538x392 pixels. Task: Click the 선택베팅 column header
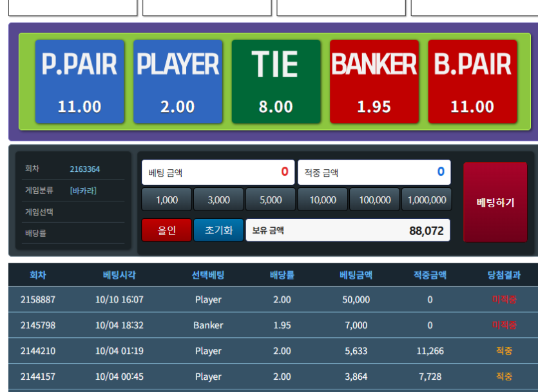(208, 275)
